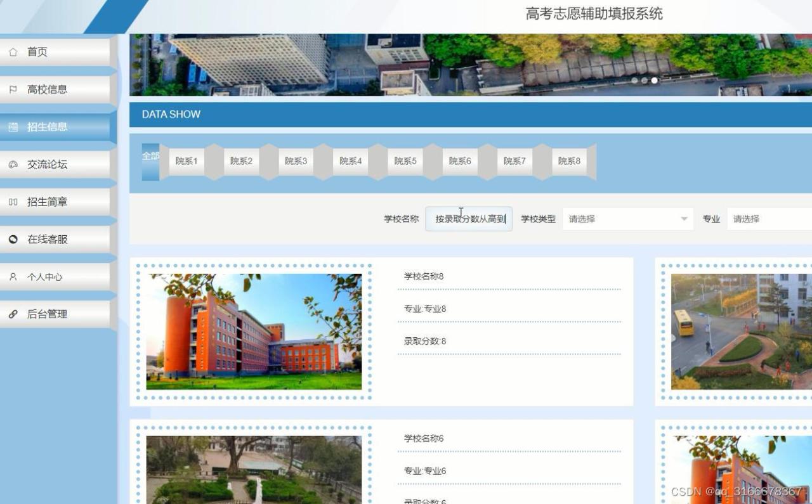This screenshot has width=812, height=504.
Task: Click the home icon beside 首页
Action: (x=13, y=52)
